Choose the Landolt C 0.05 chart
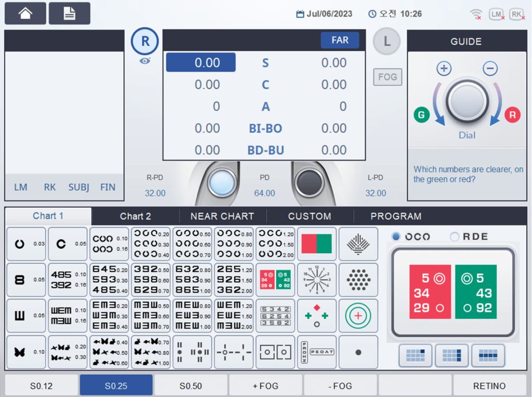532x397 pixels. coord(67,244)
